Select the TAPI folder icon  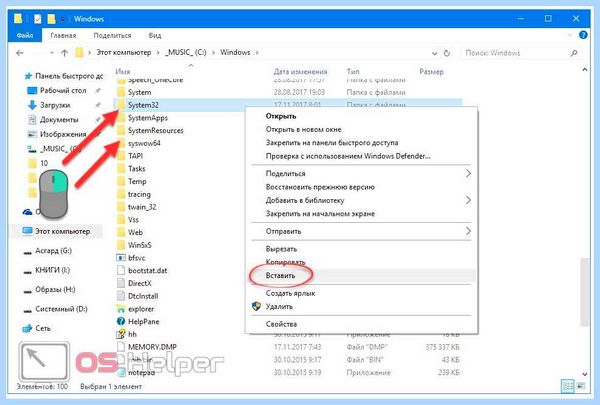point(121,156)
